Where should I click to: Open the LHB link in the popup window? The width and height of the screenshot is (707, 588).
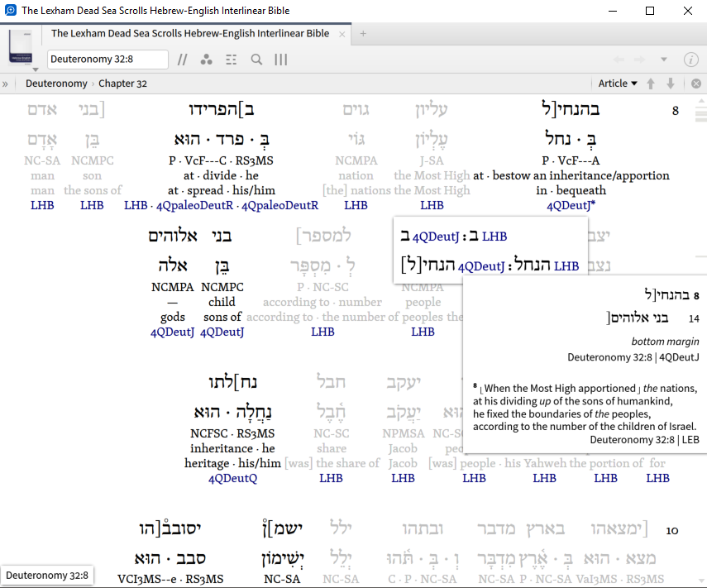pos(494,237)
